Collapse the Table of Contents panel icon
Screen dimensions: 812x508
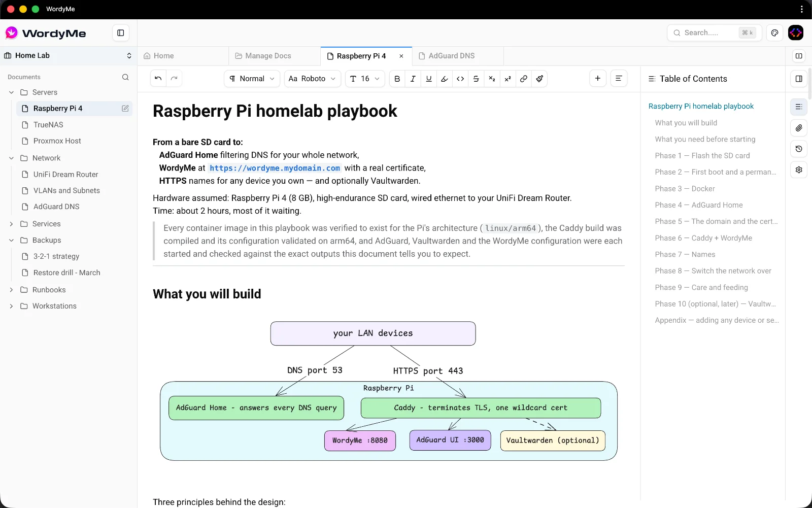tap(799, 79)
